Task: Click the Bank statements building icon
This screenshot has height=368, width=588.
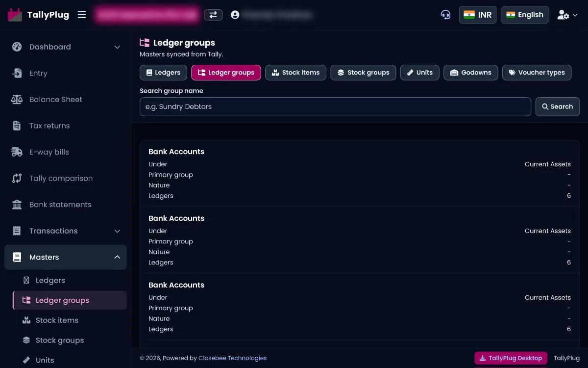Action: 17,205
